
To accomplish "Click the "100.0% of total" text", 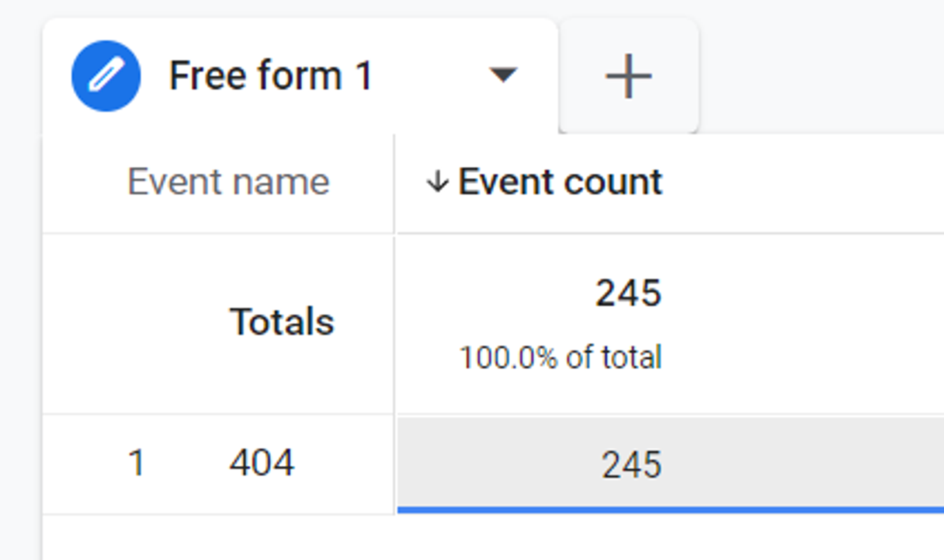I will [560, 357].
